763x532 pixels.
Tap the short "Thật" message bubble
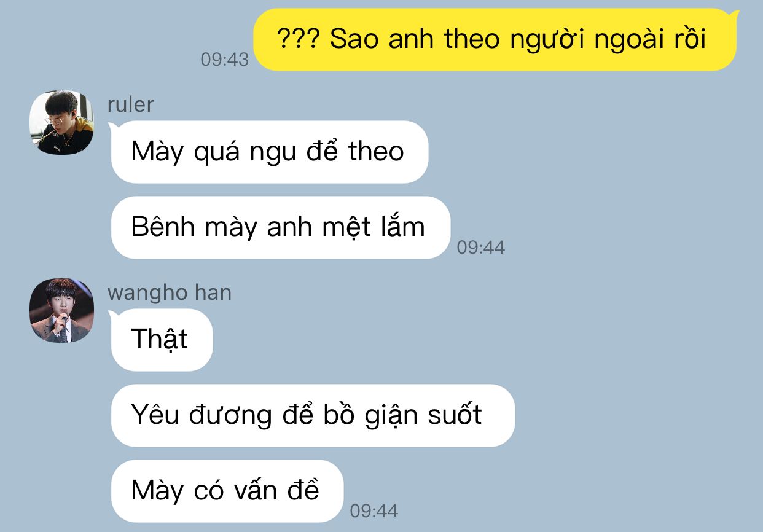[x=162, y=340]
